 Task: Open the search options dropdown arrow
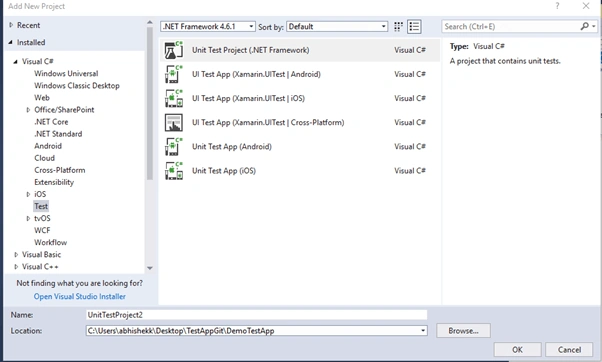coord(594,26)
